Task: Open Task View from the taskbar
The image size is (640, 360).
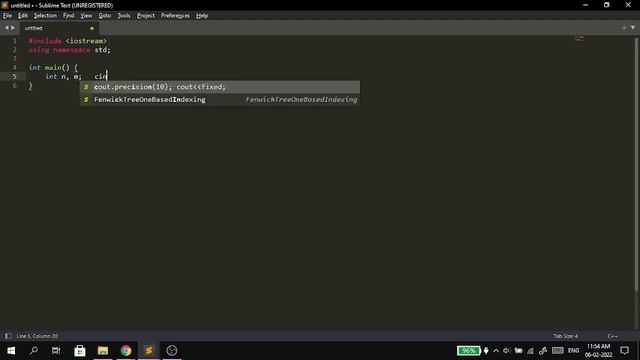Action: (x=56, y=351)
